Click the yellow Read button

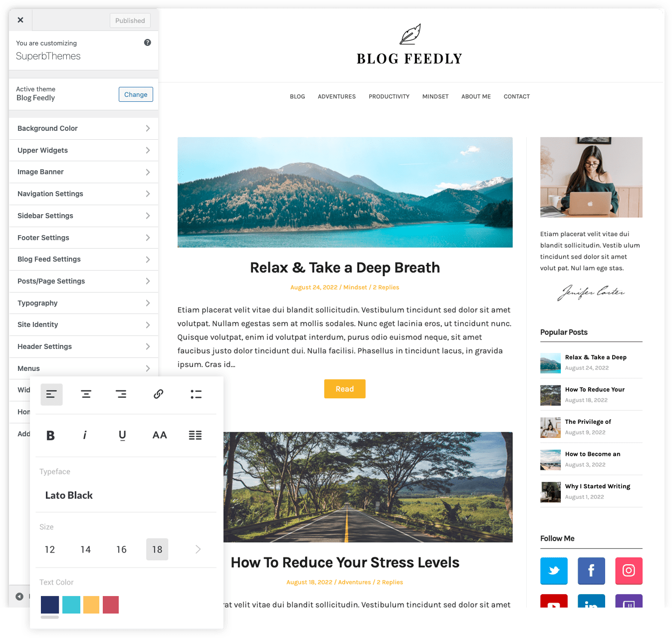345,389
